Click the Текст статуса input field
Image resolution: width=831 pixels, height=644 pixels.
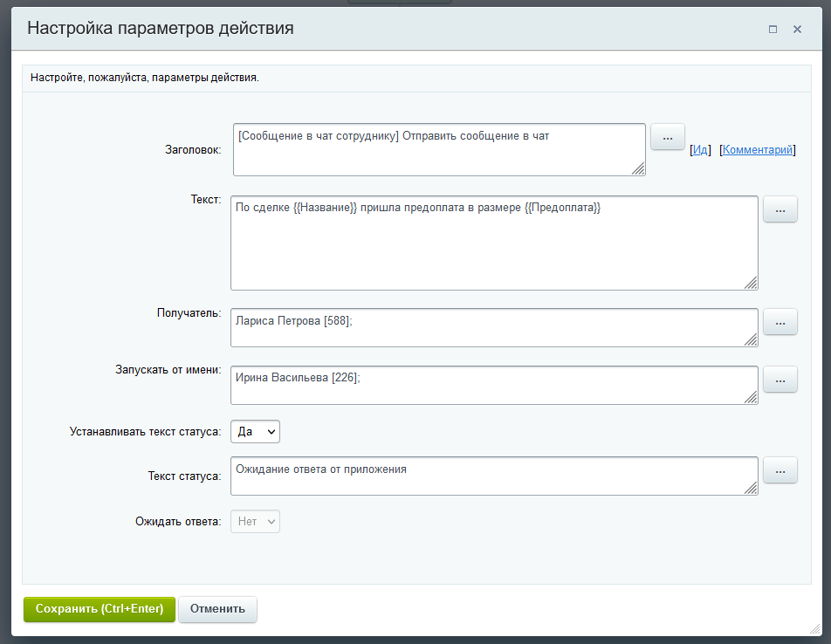pos(493,476)
